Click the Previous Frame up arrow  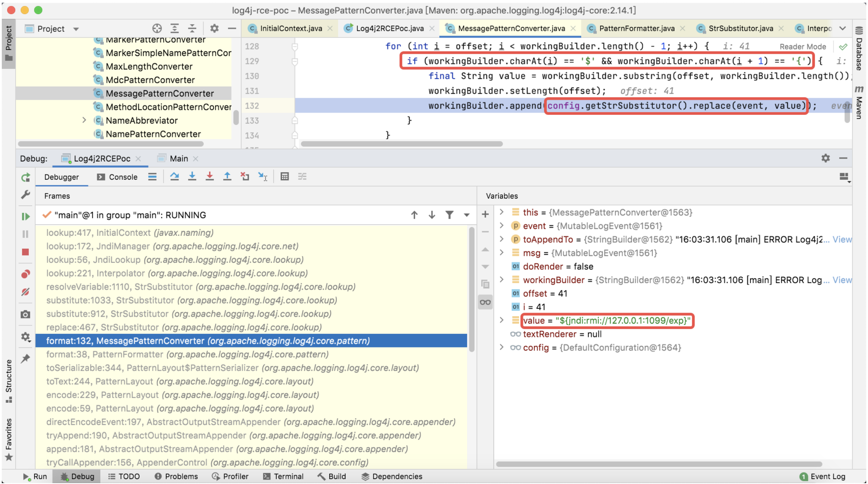(x=414, y=215)
